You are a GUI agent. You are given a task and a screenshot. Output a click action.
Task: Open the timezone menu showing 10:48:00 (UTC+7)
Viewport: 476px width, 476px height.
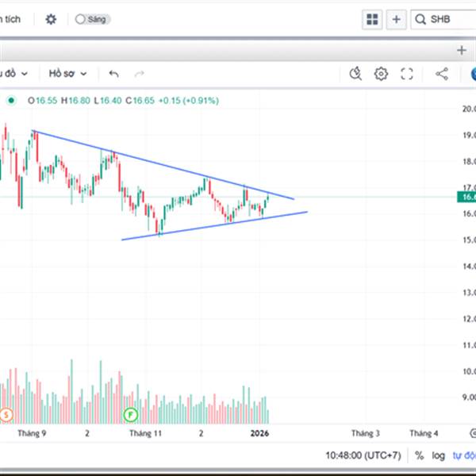pyautogui.click(x=364, y=455)
